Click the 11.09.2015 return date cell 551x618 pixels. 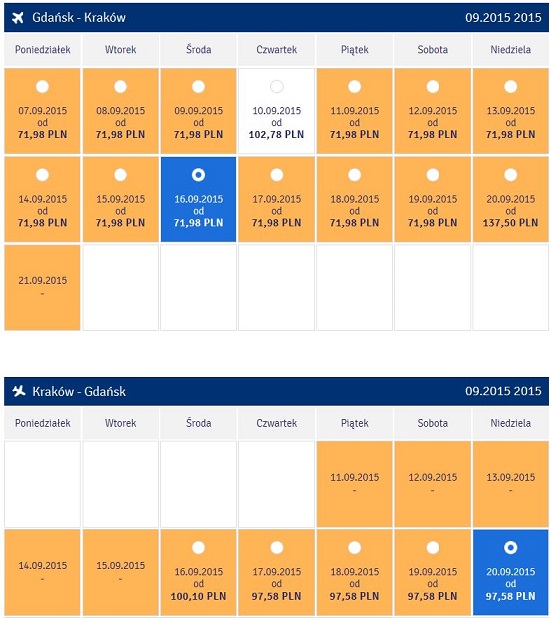pos(354,484)
